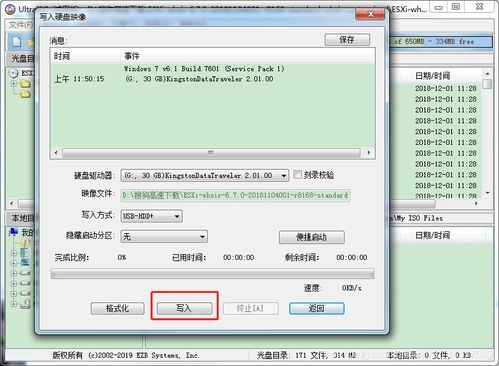499x366 pixels.
Task: Close the write disk image dialog
Action: (x=370, y=14)
